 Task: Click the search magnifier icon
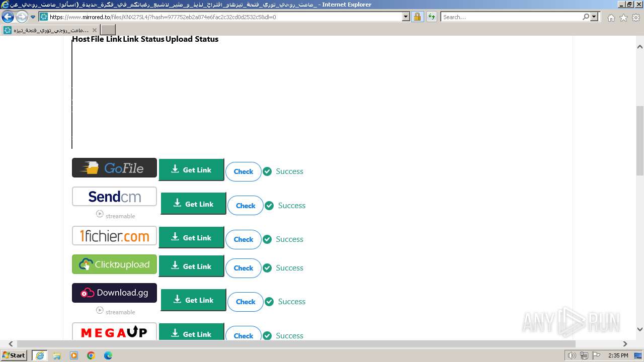coord(586,17)
